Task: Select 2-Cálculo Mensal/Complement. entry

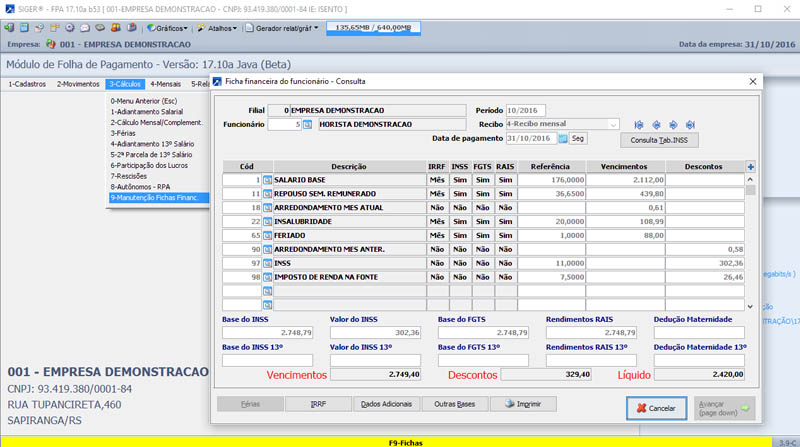Action: coord(159,122)
